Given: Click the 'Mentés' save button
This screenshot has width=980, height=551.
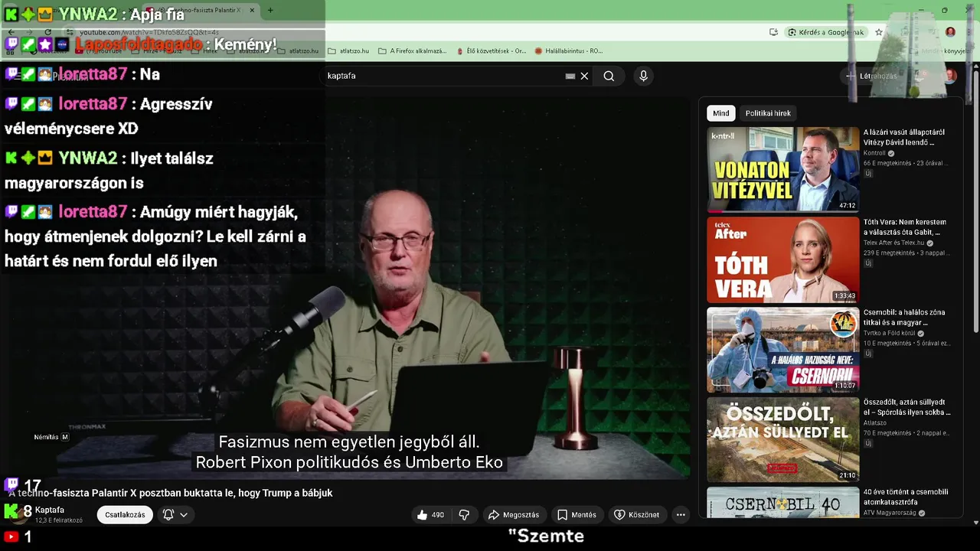Looking at the screenshot, I should pyautogui.click(x=577, y=515).
